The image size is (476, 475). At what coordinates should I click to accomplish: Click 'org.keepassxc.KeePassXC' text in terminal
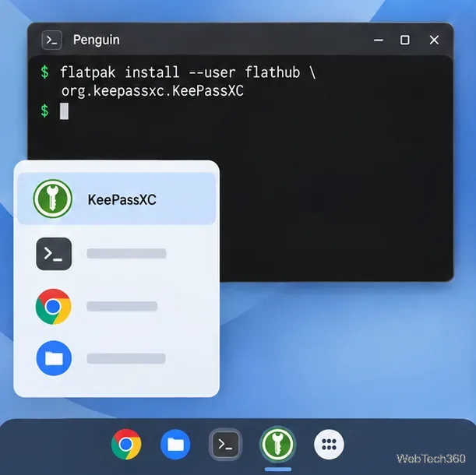tap(153, 91)
